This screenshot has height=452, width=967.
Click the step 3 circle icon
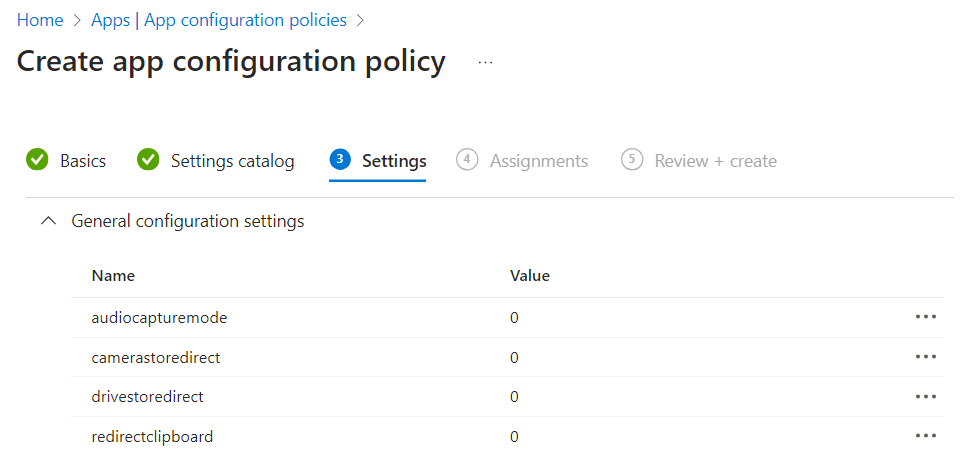(340, 160)
